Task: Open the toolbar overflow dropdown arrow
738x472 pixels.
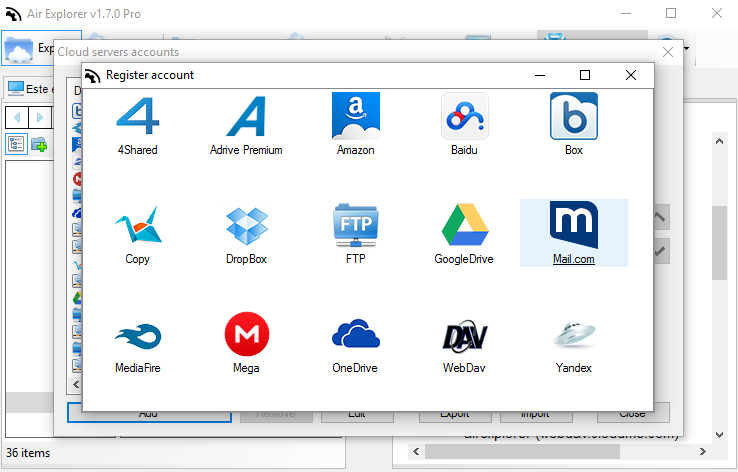Action: pos(687,48)
